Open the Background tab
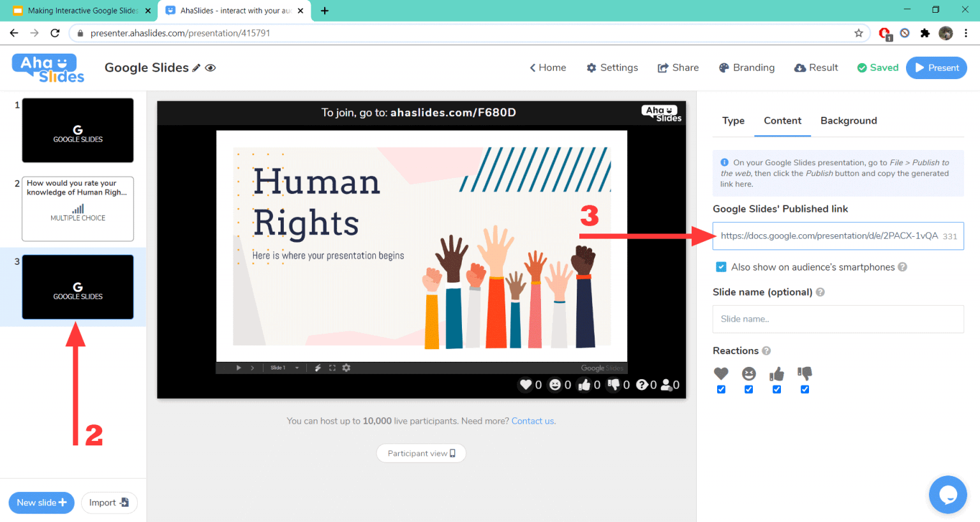980x522 pixels. 849,121
